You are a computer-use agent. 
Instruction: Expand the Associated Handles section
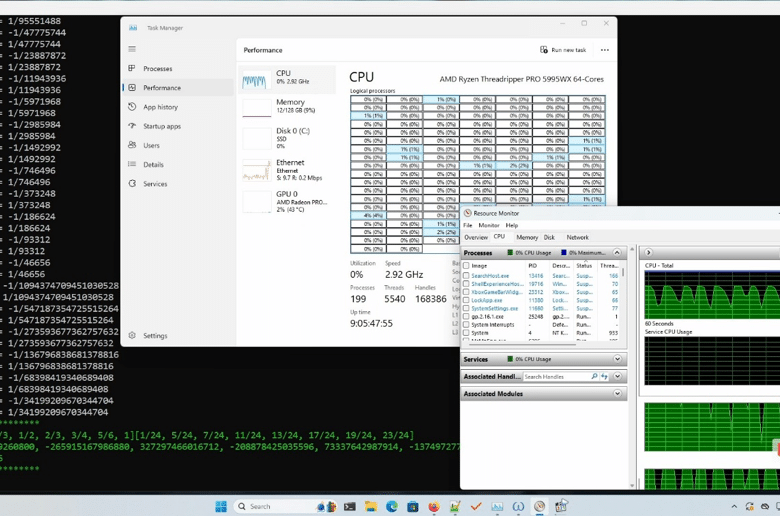point(617,376)
